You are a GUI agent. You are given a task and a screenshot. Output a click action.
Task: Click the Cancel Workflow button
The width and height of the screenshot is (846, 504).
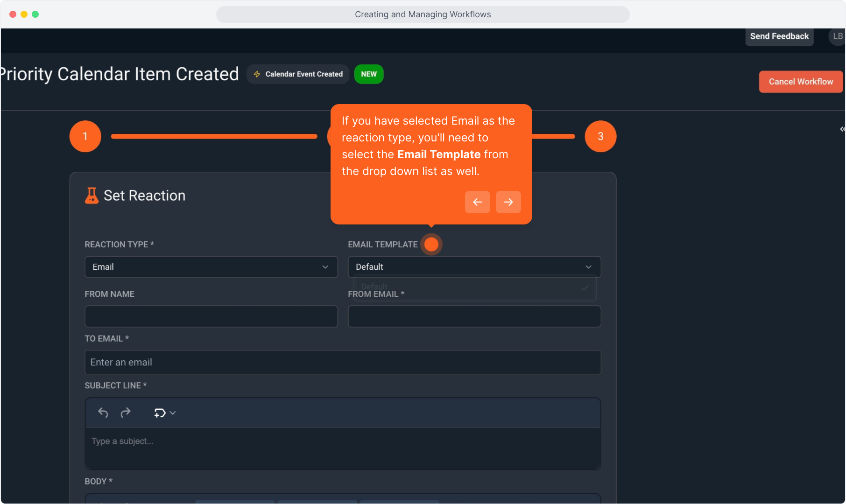(801, 82)
